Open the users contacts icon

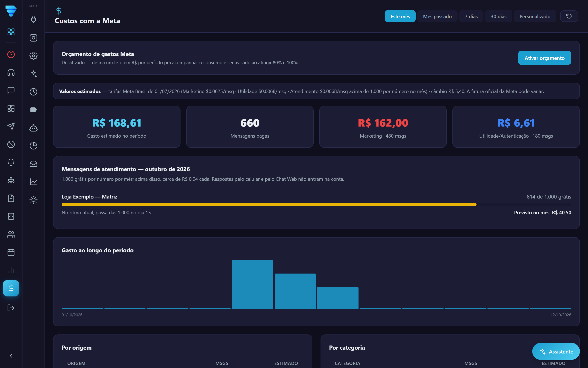coord(11,234)
